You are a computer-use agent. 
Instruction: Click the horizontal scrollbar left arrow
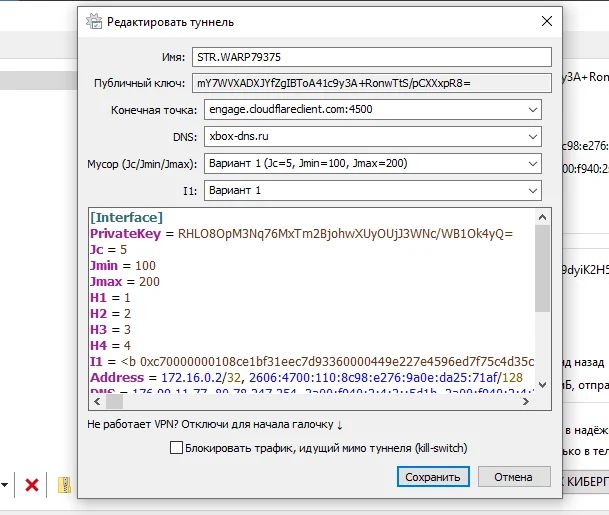click(98, 401)
